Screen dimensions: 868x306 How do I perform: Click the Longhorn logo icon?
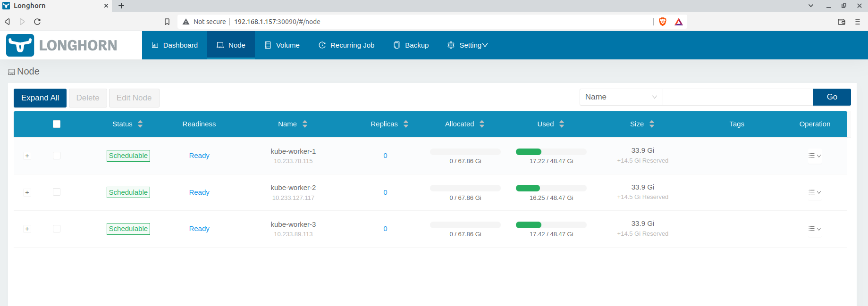(20, 45)
